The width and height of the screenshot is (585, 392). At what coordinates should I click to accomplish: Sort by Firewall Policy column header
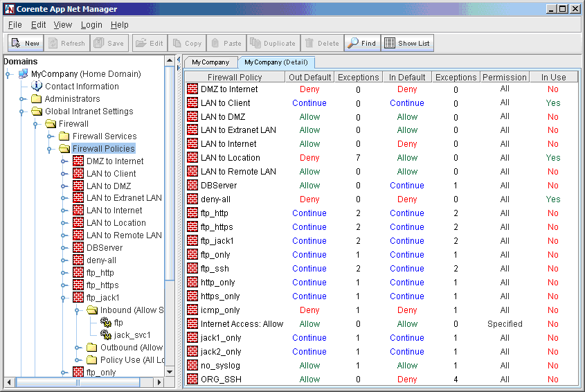point(235,77)
